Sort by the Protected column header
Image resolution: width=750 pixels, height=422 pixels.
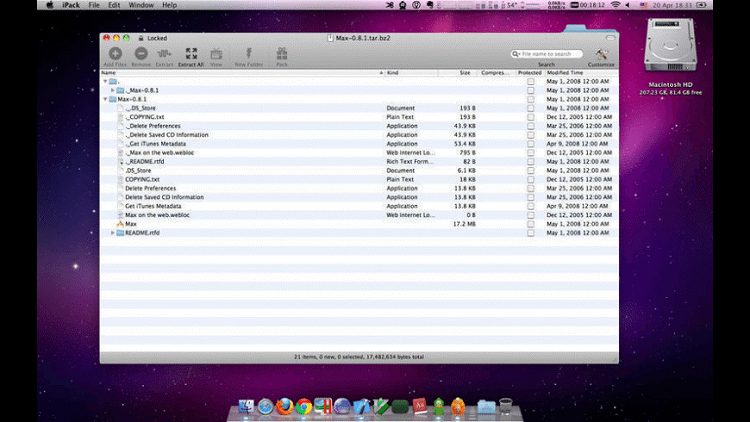click(530, 73)
